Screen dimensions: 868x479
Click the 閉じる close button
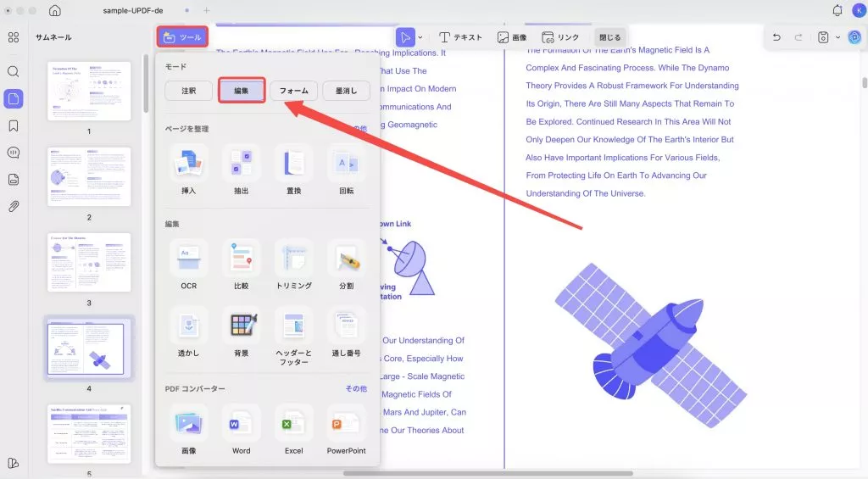pos(609,37)
